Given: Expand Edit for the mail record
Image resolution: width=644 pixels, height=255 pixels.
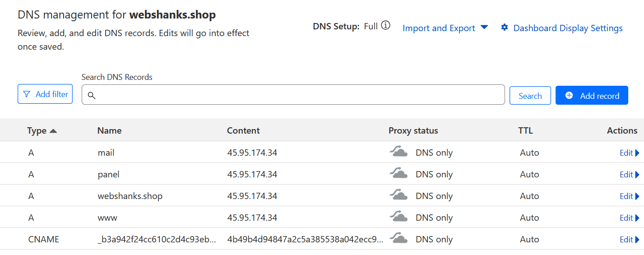Looking at the screenshot, I should (630, 153).
